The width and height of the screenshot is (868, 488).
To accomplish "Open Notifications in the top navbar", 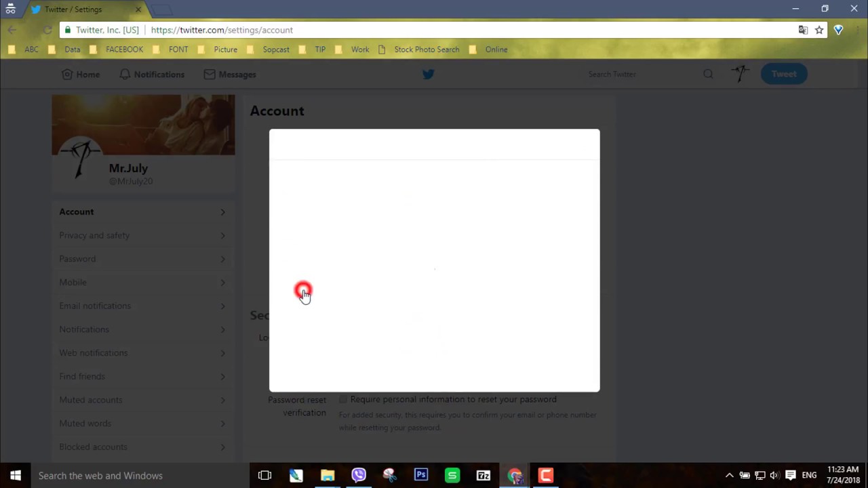I will click(152, 75).
